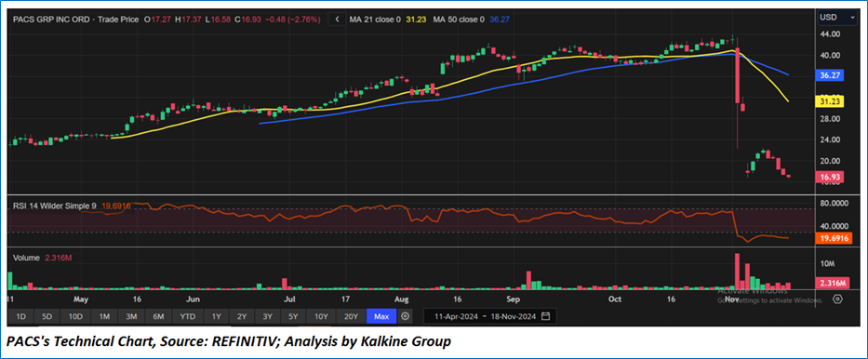Click the May label on time axis

pyautogui.click(x=81, y=299)
